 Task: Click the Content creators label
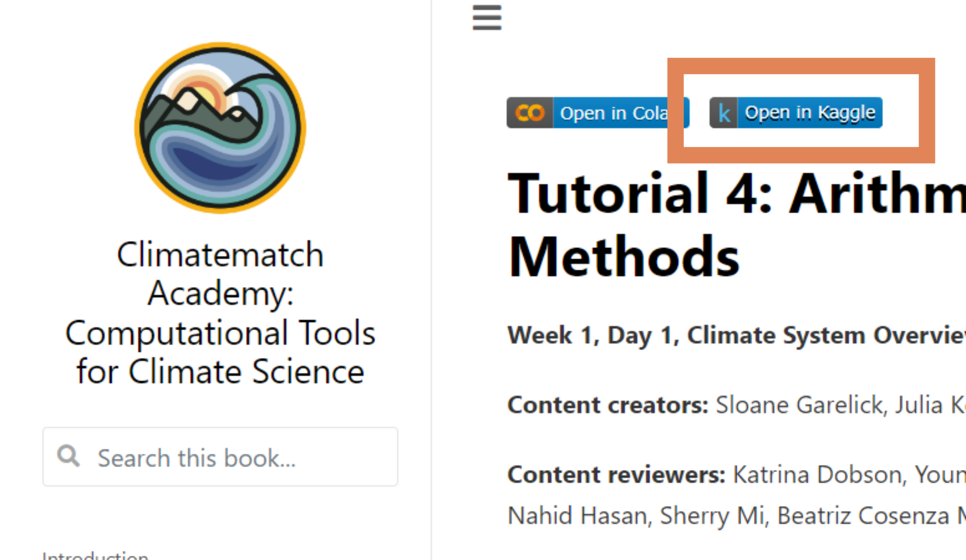tap(607, 405)
